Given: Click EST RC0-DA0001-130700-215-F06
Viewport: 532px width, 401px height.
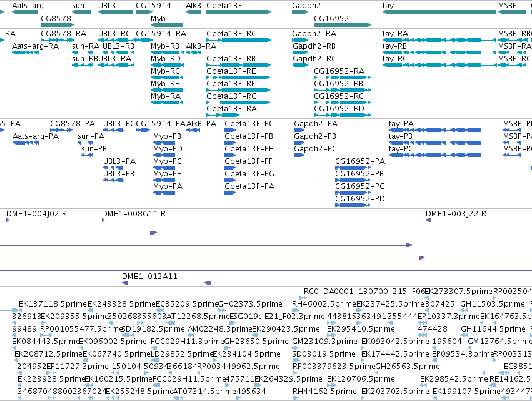Looking at the screenshot, I should click(x=364, y=292).
